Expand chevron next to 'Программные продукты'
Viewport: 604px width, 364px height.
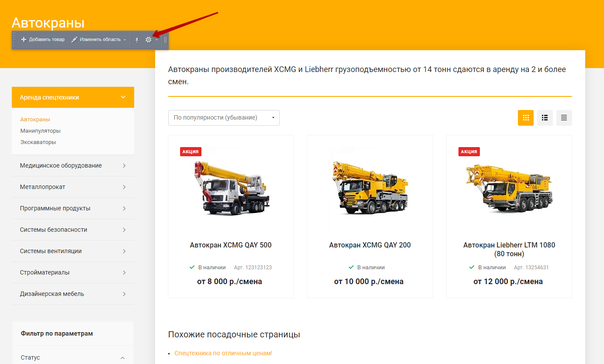click(x=124, y=209)
